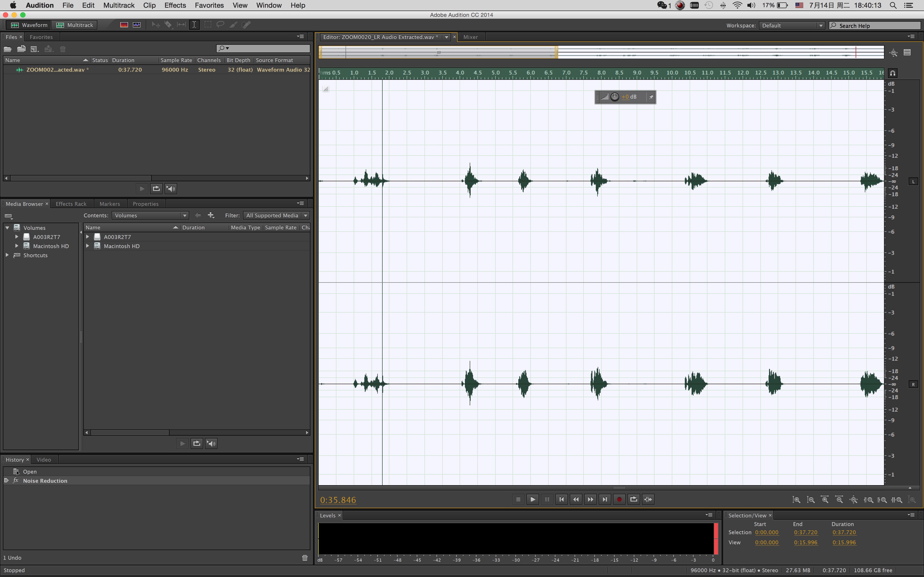Start playback with the Play button

[532, 499]
